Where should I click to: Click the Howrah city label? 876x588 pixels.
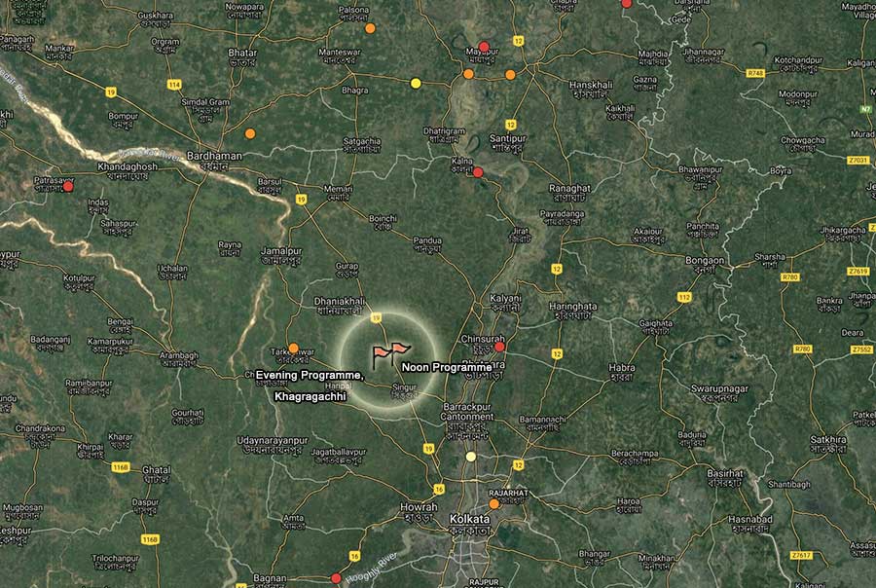[419, 507]
